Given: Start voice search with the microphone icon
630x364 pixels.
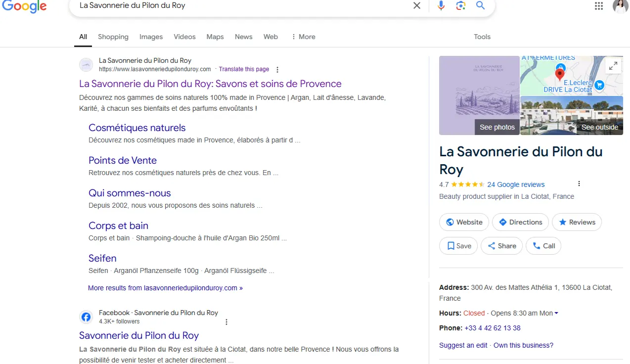Looking at the screenshot, I should pyautogui.click(x=441, y=5).
